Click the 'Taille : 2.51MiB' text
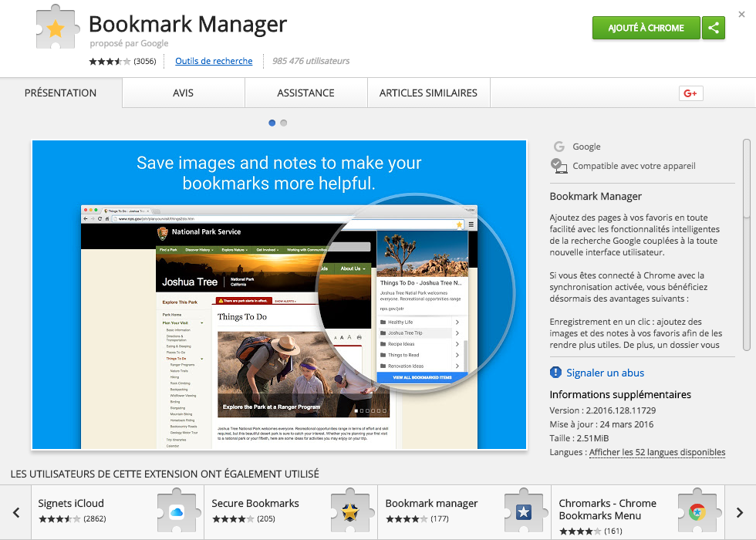The width and height of the screenshot is (756, 540). click(579, 438)
